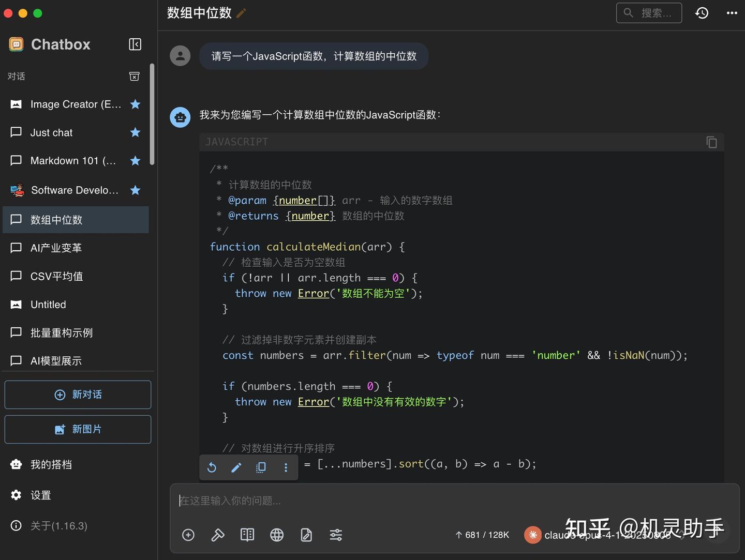This screenshot has height=560, width=745.
Task: Unstar the 'Just chat' conversation
Action: click(x=135, y=132)
